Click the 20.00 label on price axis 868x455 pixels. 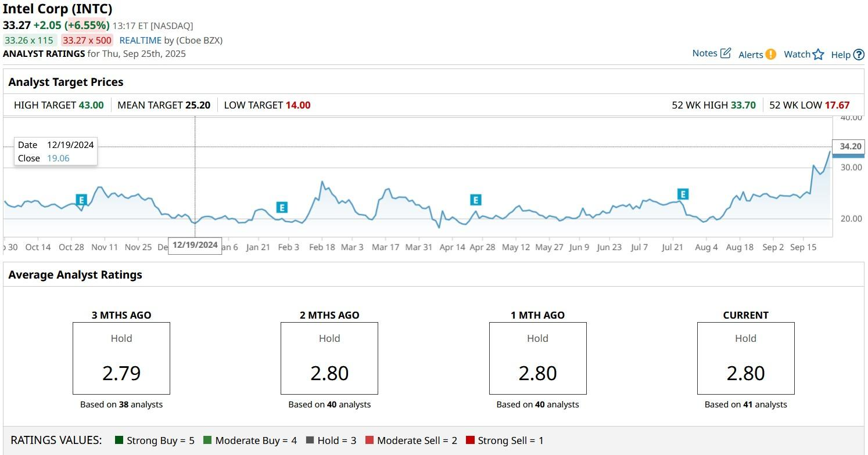tap(851, 219)
